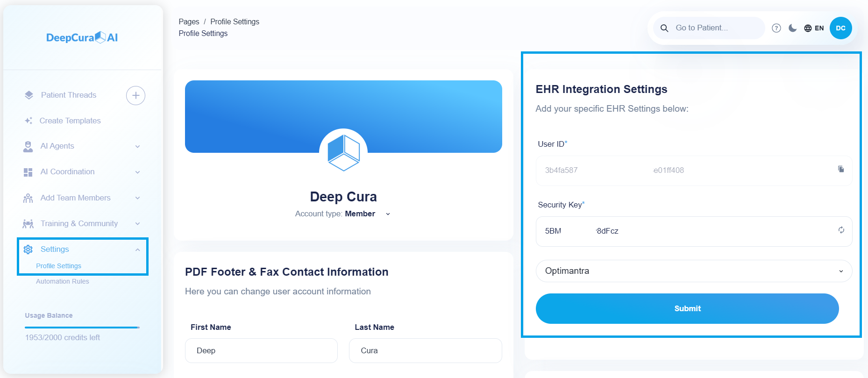Focus the Go to Patient search field
The height and width of the screenshot is (378, 868).
click(x=709, y=28)
